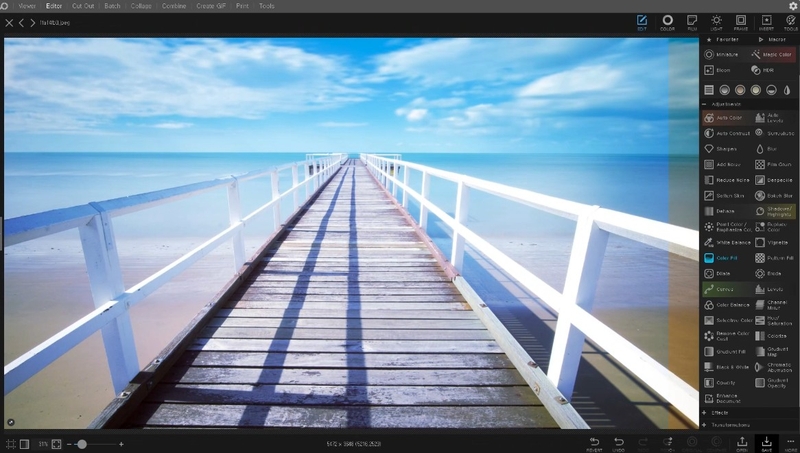Open the Color Balance adjustment
The height and width of the screenshot is (453, 800).
pos(727,305)
